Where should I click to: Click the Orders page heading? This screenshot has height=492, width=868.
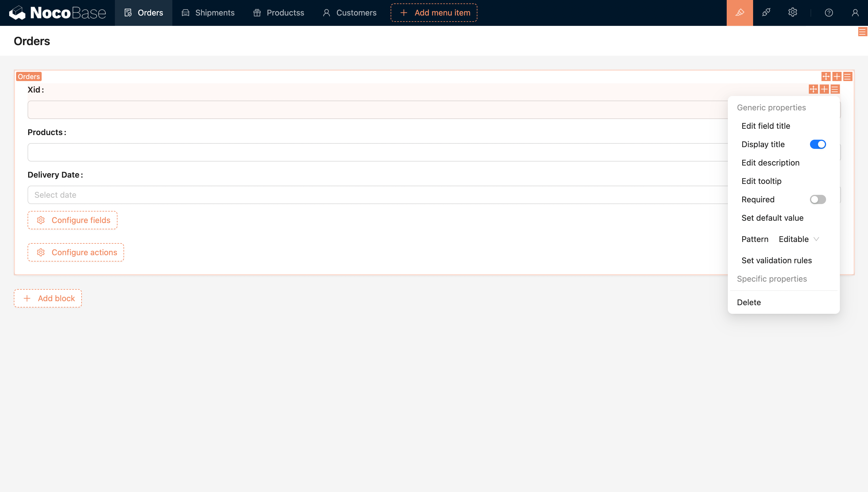(32, 41)
